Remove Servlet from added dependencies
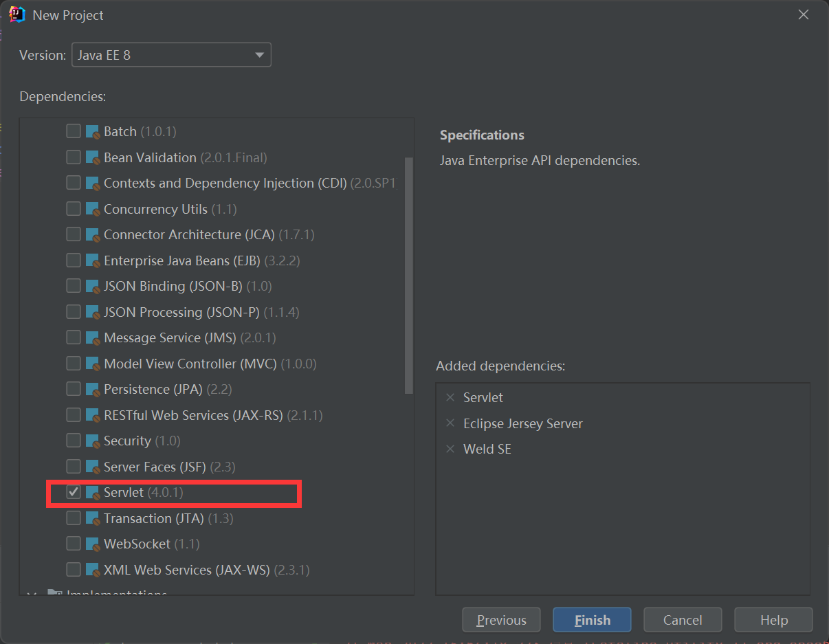 click(450, 397)
